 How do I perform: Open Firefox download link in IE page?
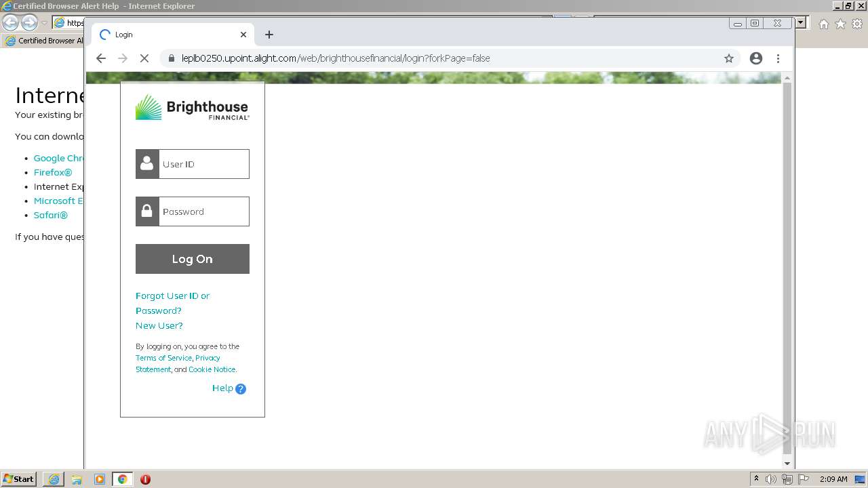[53, 172]
